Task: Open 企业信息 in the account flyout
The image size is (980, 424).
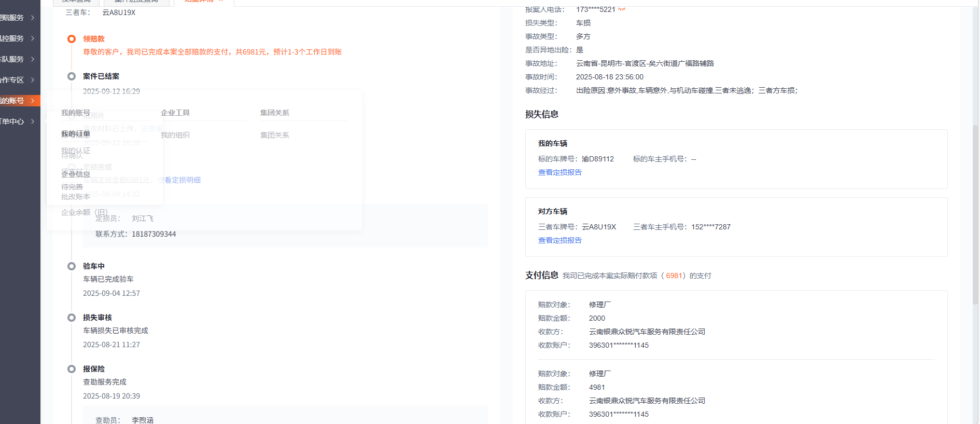Action: [x=76, y=174]
